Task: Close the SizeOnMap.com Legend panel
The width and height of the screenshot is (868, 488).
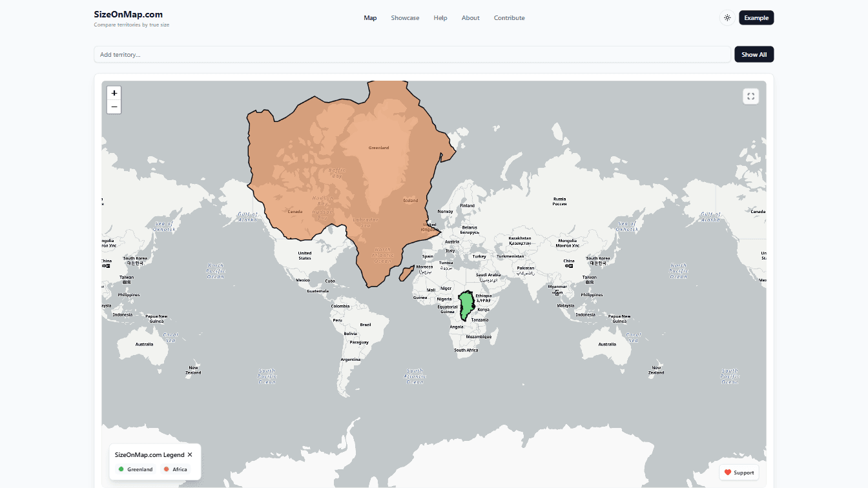Action: click(x=190, y=454)
